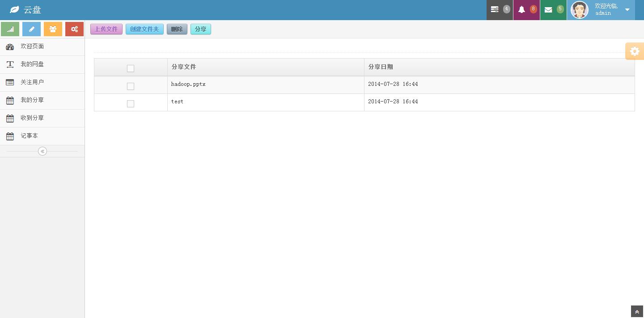Open 我的网盘 in the sidebar
This screenshot has height=318, width=644.
[32, 64]
